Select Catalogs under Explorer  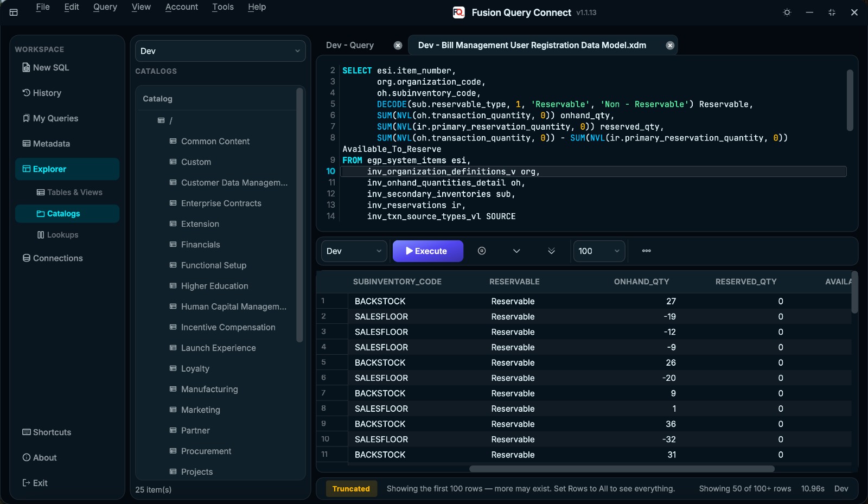pos(67,214)
